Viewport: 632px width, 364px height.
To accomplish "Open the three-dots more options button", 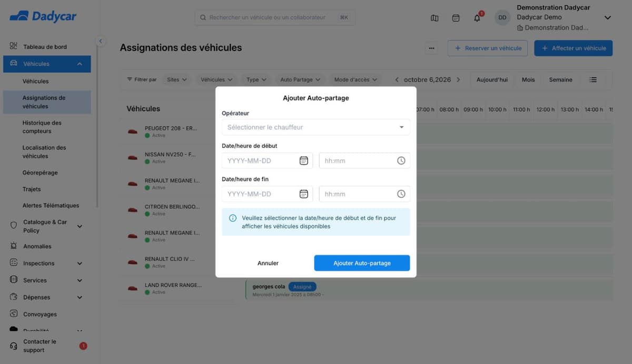I will coord(432,48).
